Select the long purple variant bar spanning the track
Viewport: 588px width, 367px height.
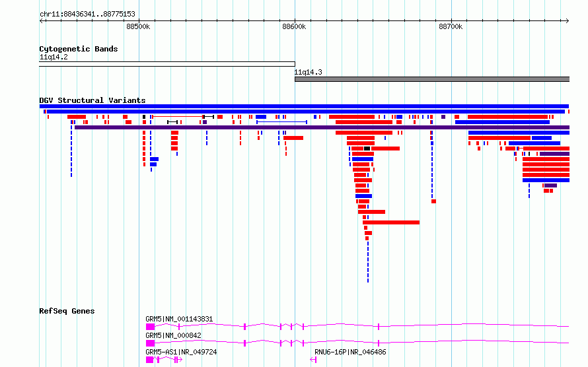[x=322, y=127]
